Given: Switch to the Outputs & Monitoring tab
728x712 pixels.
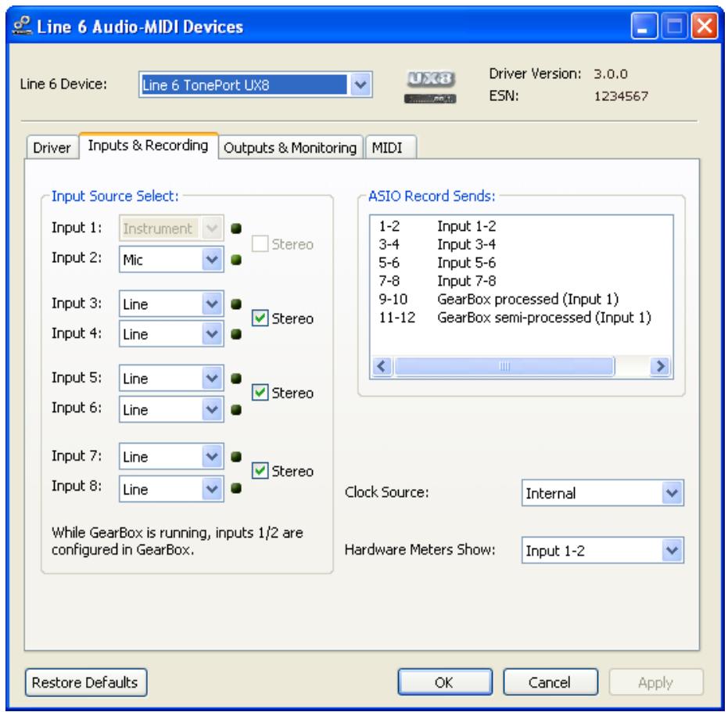Looking at the screenshot, I should [290, 148].
